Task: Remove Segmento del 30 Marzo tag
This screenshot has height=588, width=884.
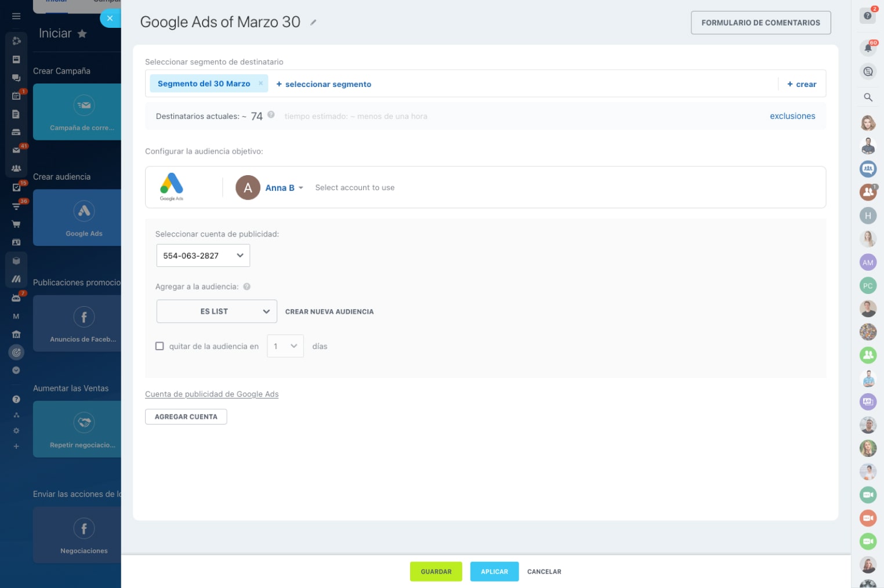Action: [260, 84]
